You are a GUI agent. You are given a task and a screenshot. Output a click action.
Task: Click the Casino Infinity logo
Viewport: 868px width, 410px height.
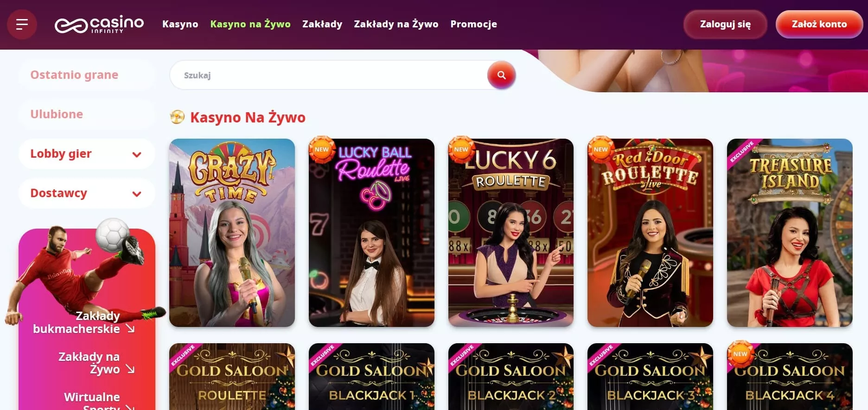(99, 24)
